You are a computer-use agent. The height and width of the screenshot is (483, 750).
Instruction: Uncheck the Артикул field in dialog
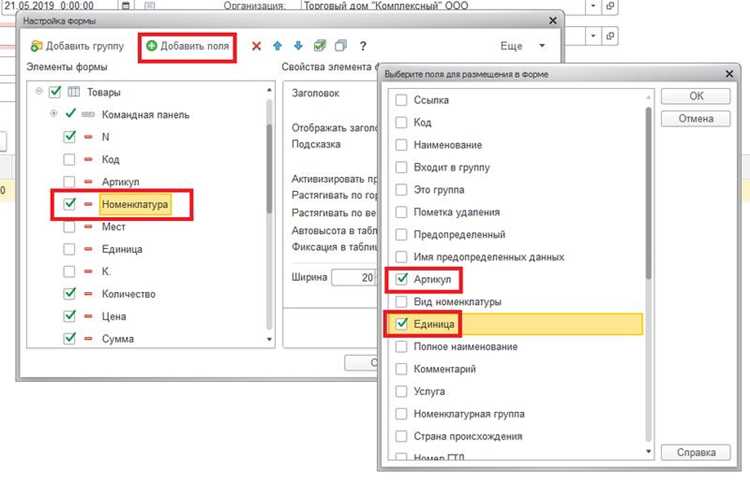401,279
